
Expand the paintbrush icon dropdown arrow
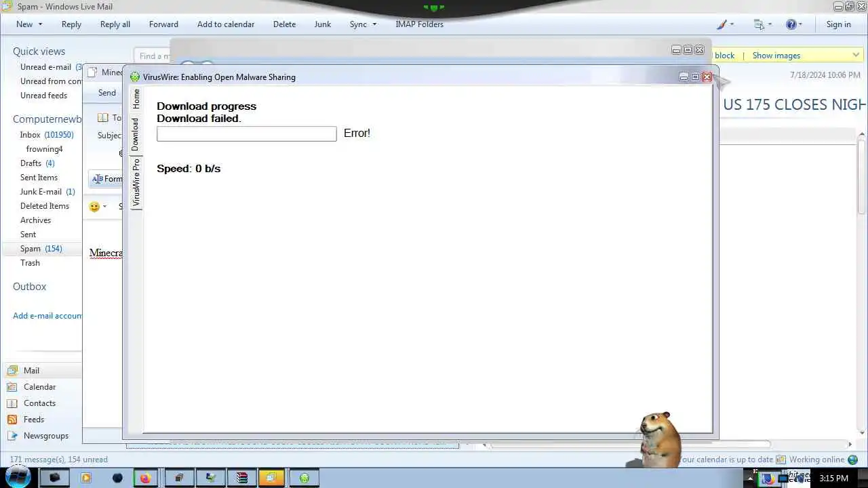(732, 24)
